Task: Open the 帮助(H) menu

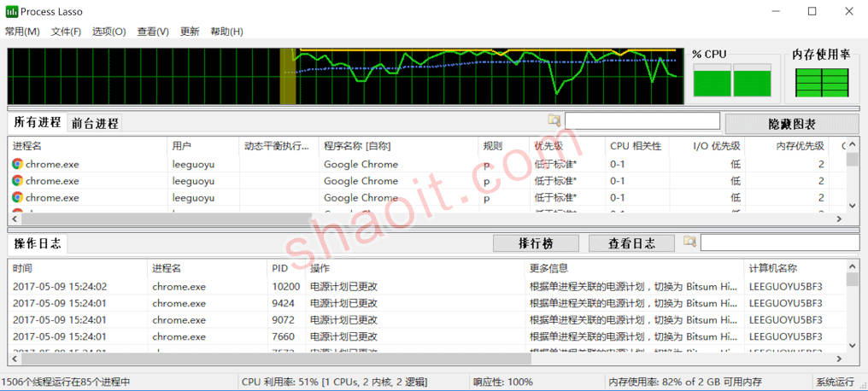Action: click(226, 32)
